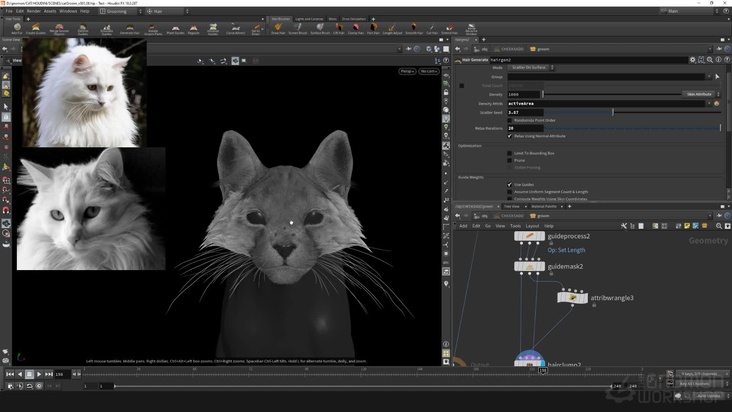Viewport: 732px width, 412px height.
Task: Enable Randomize Point Order checkbox
Action: 511,120
